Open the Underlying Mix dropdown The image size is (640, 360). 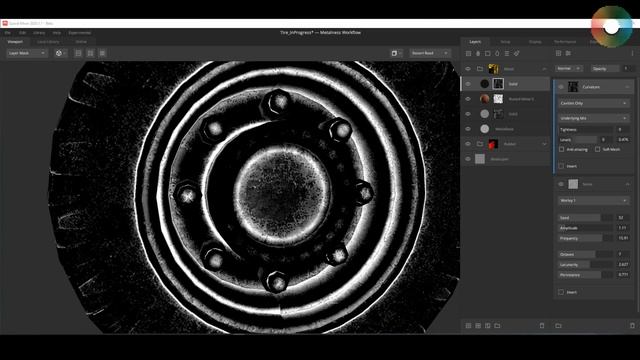coord(593,118)
